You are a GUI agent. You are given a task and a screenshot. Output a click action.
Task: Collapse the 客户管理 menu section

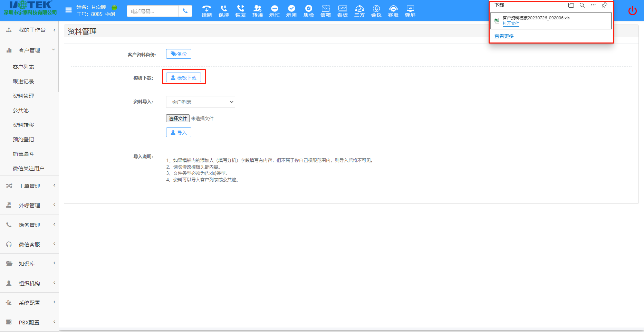pyautogui.click(x=29, y=50)
